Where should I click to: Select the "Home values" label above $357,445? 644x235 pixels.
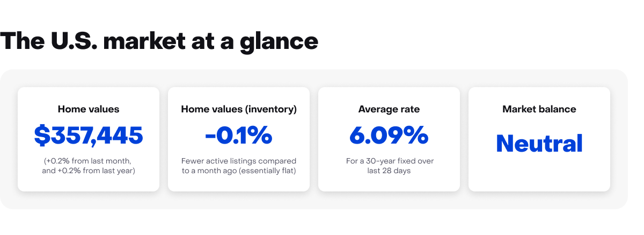(89, 109)
